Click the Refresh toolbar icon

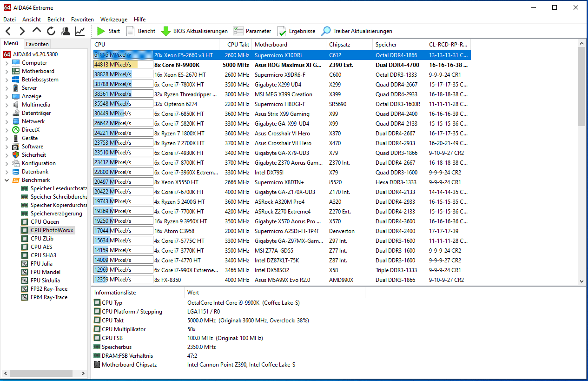point(51,31)
